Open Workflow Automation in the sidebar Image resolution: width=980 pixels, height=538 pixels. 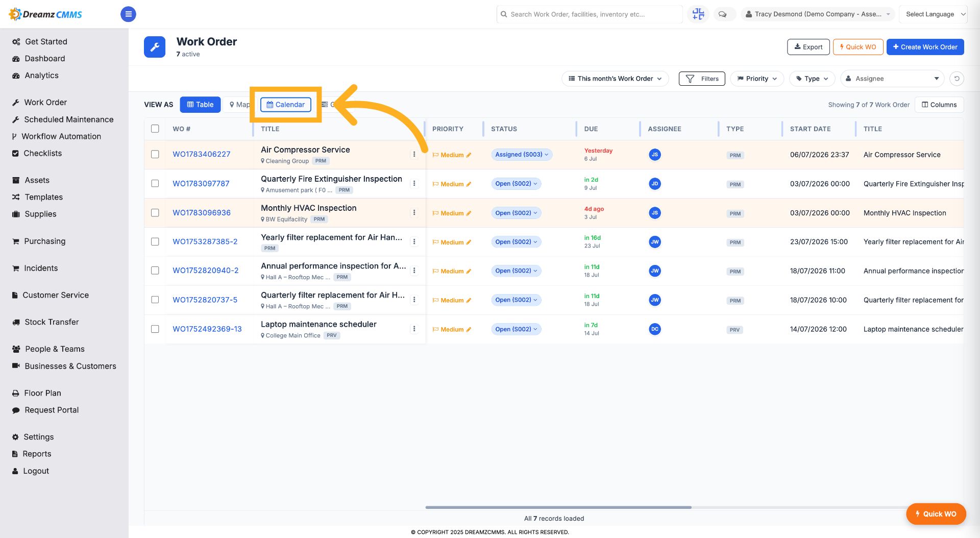pyautogui.click(x=57, y=136)
